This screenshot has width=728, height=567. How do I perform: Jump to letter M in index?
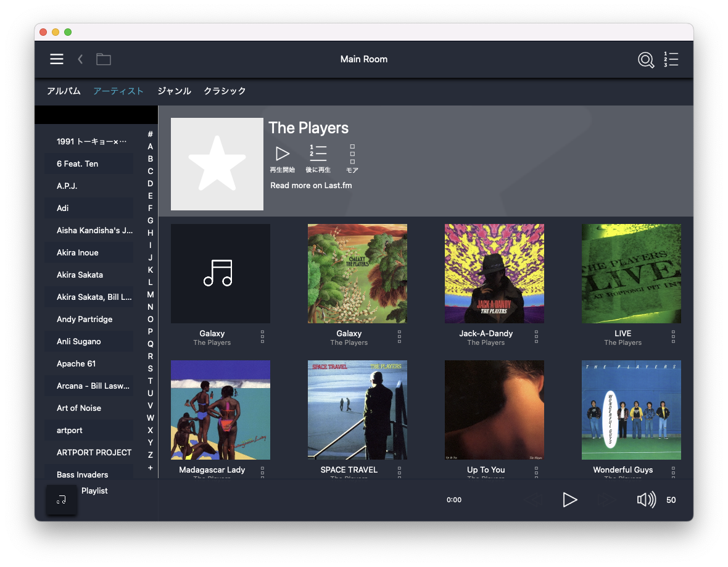(151, 294)
